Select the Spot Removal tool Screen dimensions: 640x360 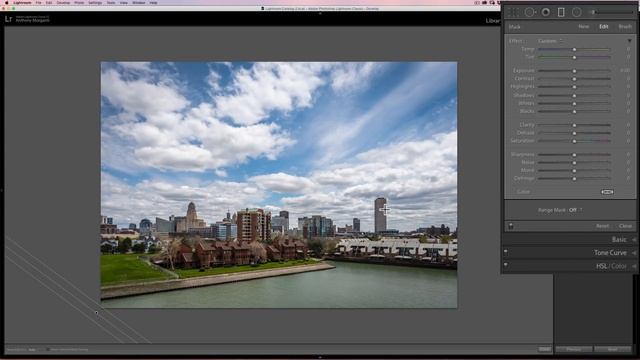[530, 12]
